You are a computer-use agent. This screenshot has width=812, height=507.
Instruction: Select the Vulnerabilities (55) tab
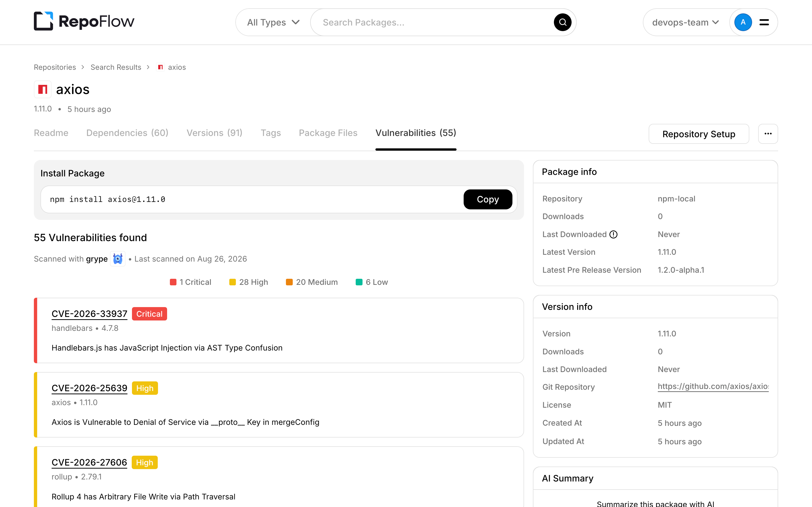tap(416, 133)
